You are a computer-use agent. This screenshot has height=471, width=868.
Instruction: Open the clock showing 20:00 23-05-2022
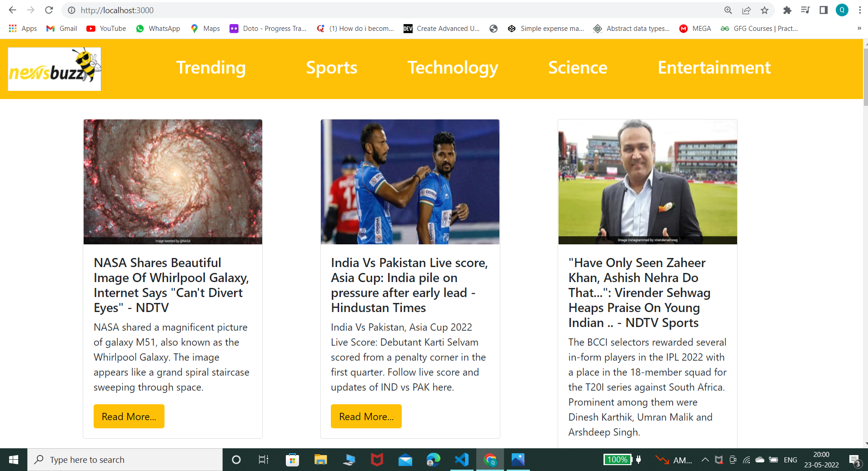coord(821,460)
